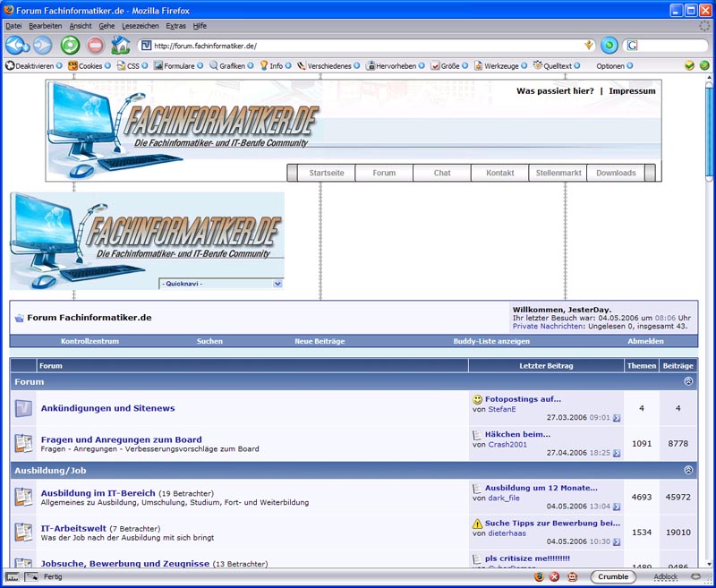Open the Ansicht menu
This screenshot has height=588, width=716.
(x=81, y=26)
